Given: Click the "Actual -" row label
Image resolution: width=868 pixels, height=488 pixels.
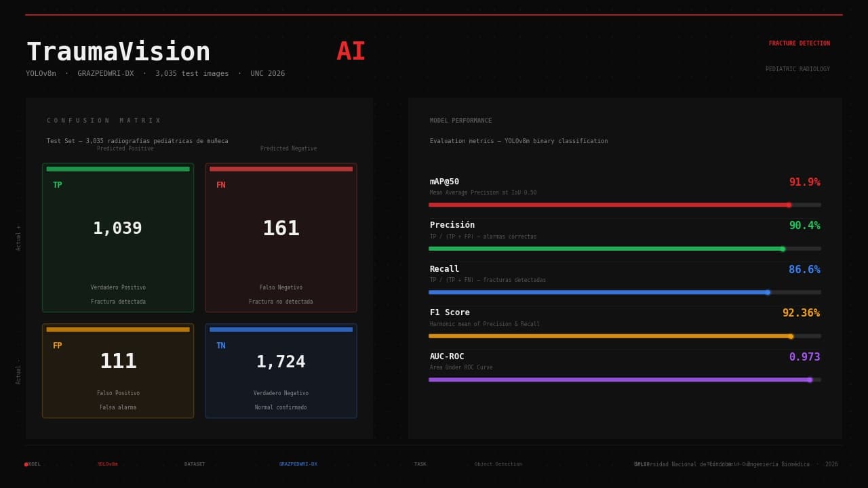Looking at the screenshot, I should click(x=18, y=371).
